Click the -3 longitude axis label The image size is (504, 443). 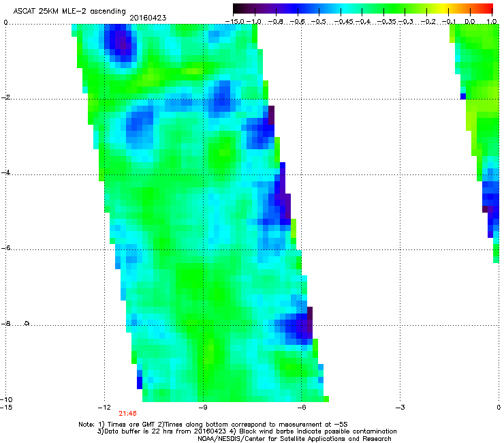(400, 408)
